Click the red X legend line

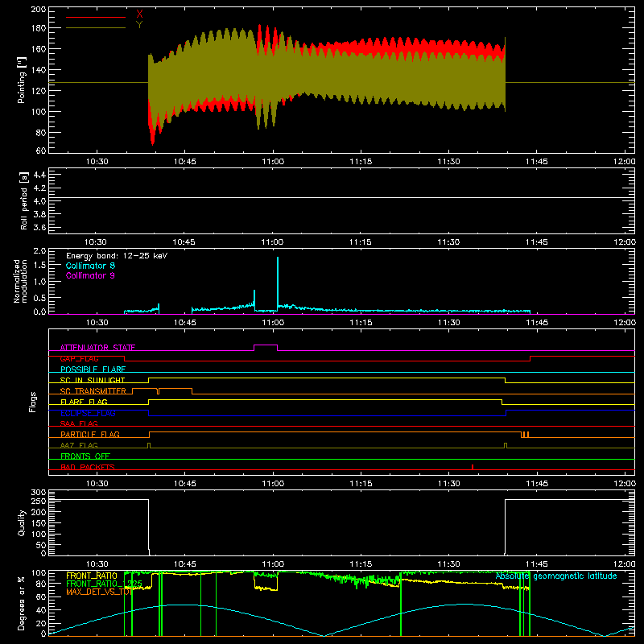pyautogui.click(x=96, y=17)
